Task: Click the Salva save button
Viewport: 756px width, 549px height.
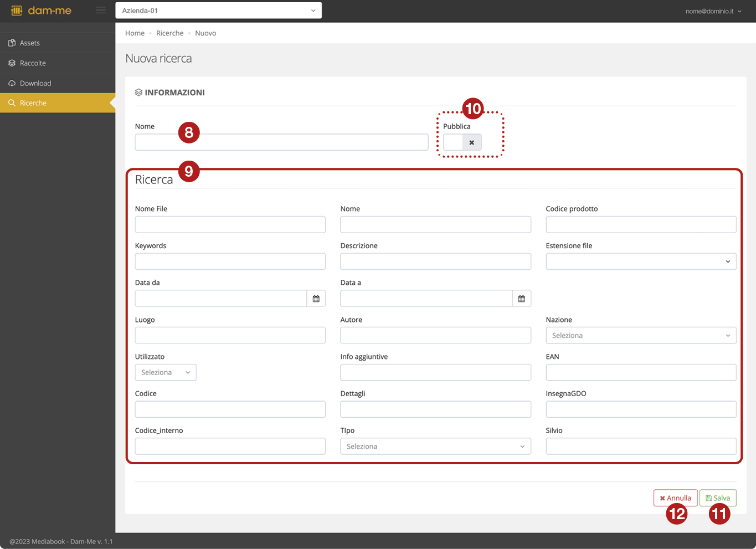Action: (718, 498)
